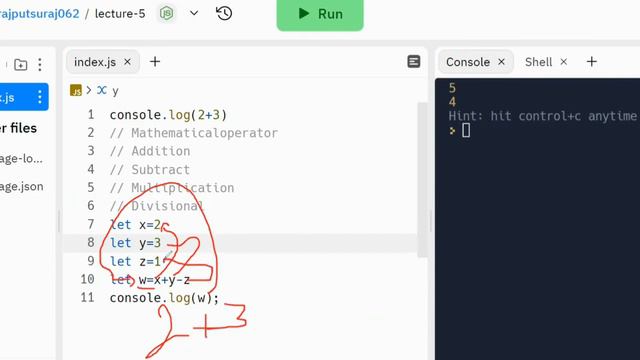This screenshot has width=640, height=360.
Task: Click the Mathematicaloperator comment line
Action: (193, 133)
